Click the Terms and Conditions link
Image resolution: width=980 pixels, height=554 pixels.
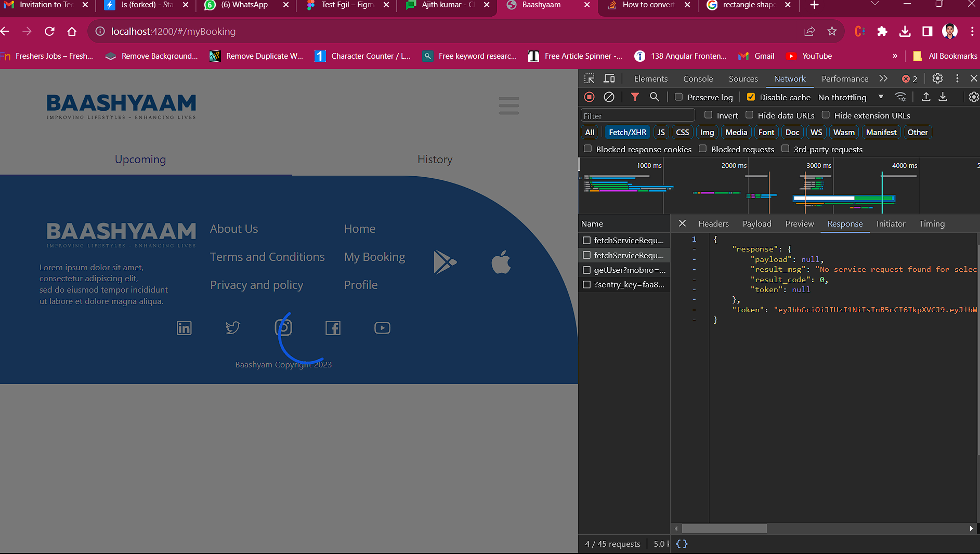[x=267, y=257]
